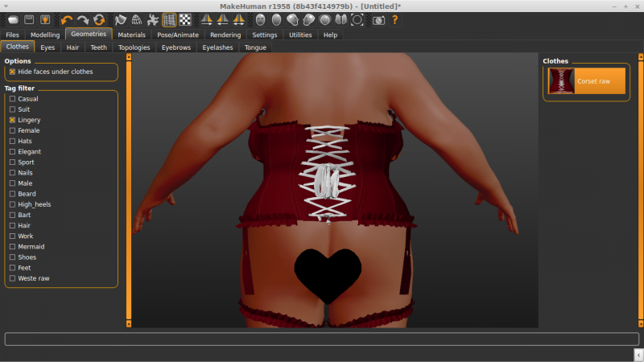Select the Corset raw clothing thumbnail
Viewport: 644px width, 362px height.
tap(587, 81)
